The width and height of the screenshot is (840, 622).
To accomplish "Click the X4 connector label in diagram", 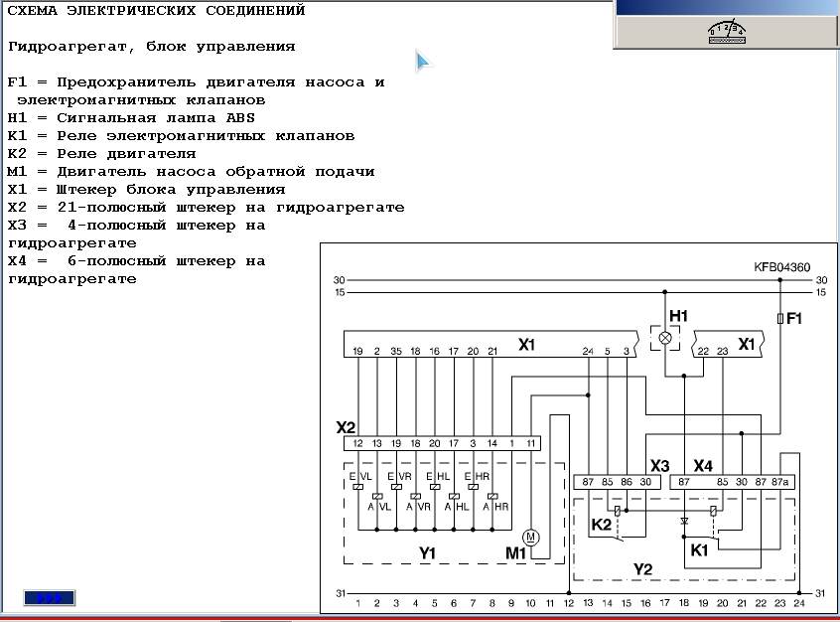I will 703,465.
